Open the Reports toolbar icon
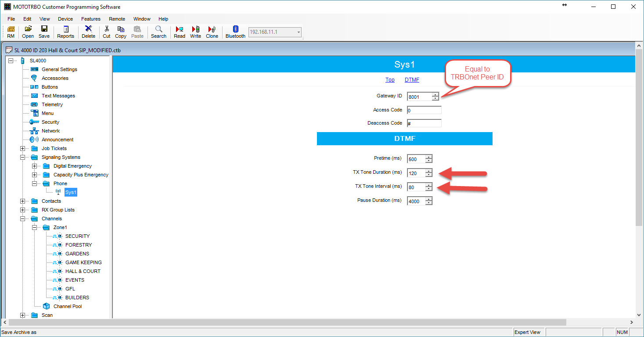This screenshot has height=337, width=644. (65, 32)
